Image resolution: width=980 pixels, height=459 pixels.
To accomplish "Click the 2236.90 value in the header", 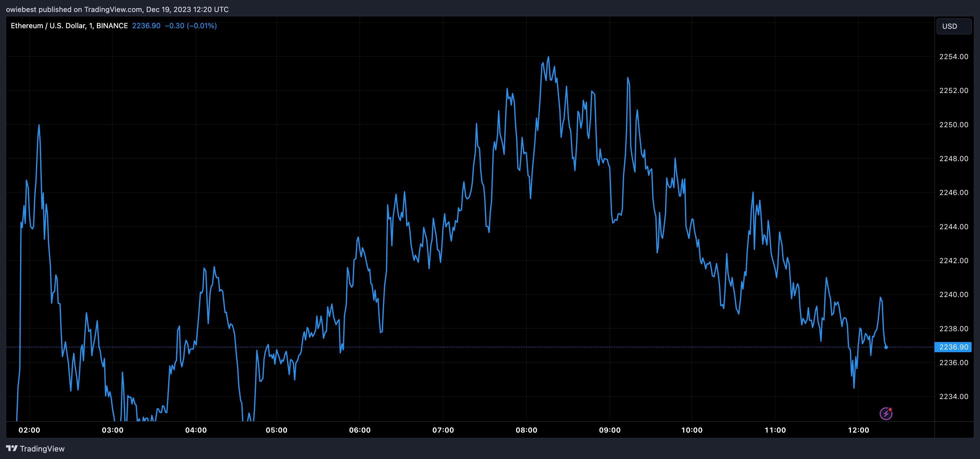I will [146, 25].
